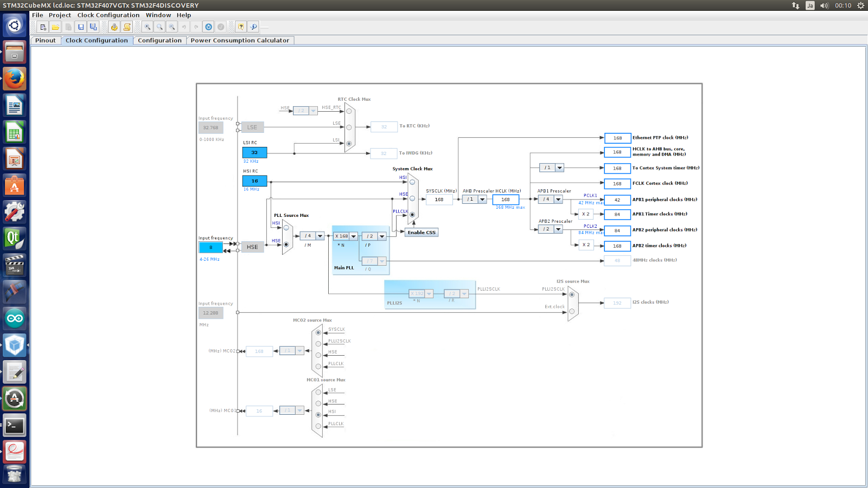868x488 pixels.
Task: Select LSE in the RTC Clock Mux
Action: 349,127
